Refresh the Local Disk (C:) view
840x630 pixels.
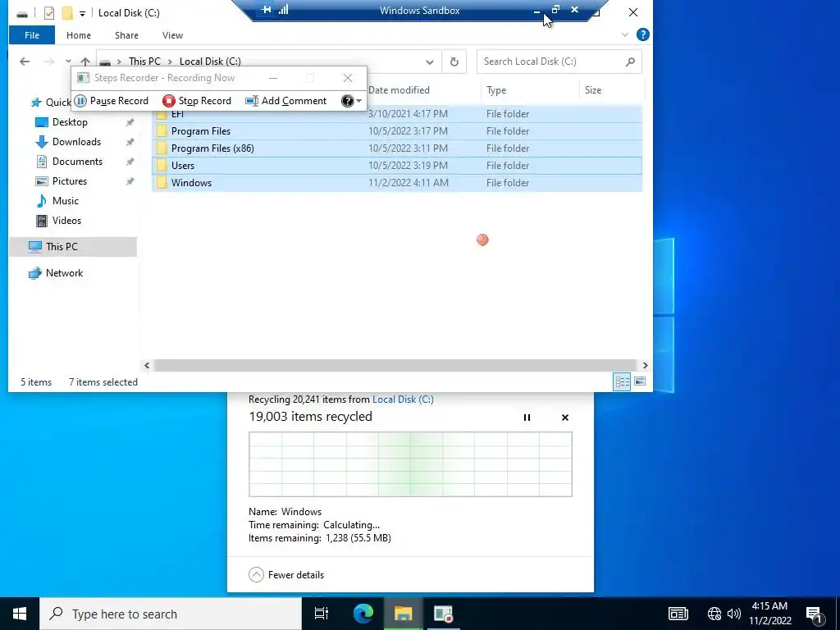point(454,62)
